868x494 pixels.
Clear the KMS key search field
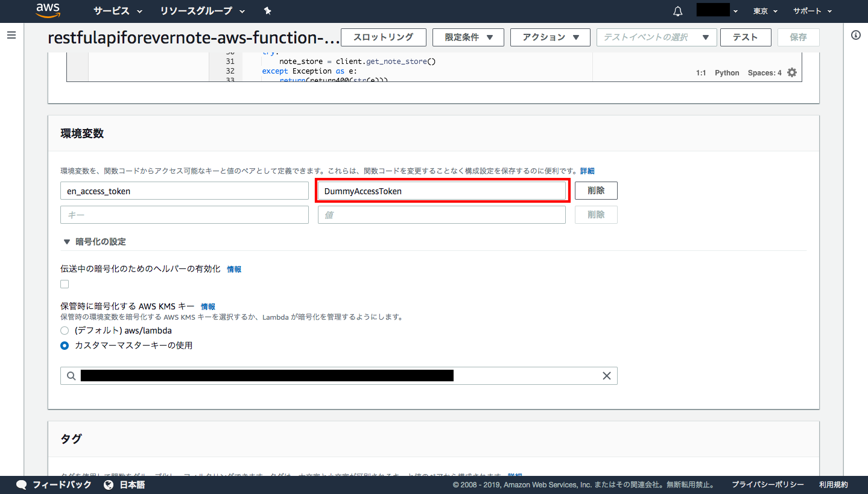tap(607, 376)
